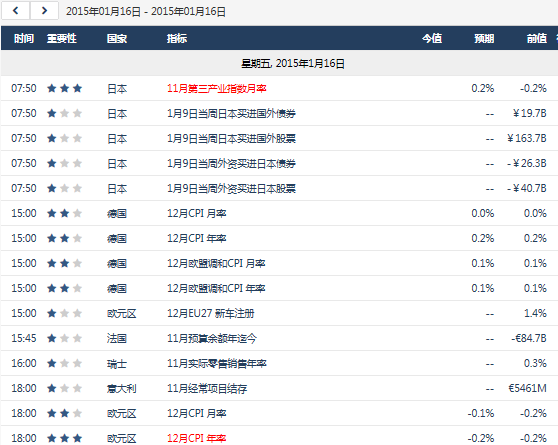Click the star rating of 买进国外债券 row

tap(64, 113)
